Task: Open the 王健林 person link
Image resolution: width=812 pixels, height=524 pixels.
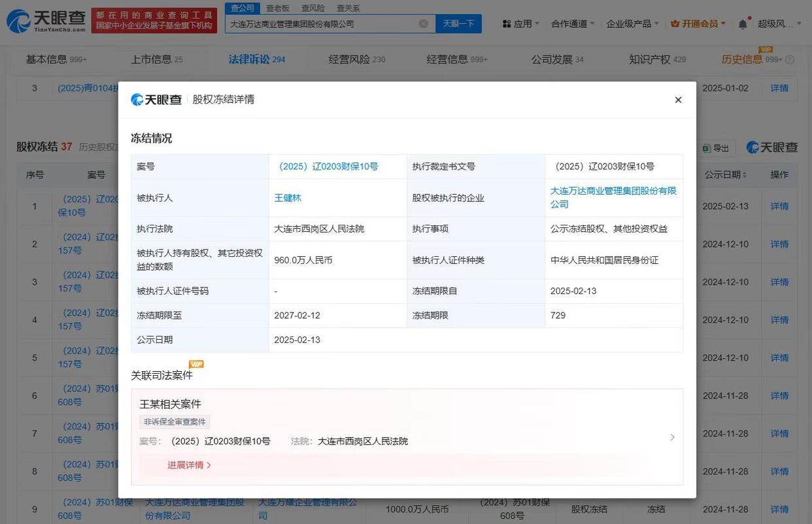Action: 288,198
